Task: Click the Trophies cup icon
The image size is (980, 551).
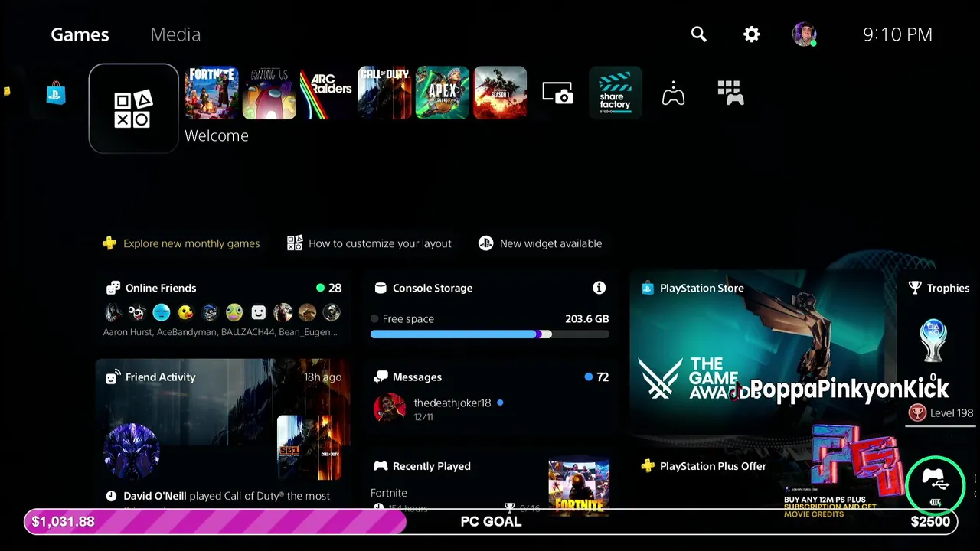Action: pos(914,288)
